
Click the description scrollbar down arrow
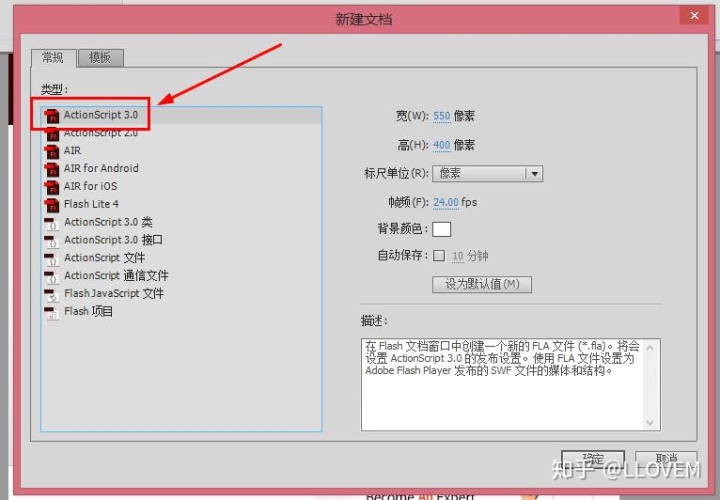[650, 422]
